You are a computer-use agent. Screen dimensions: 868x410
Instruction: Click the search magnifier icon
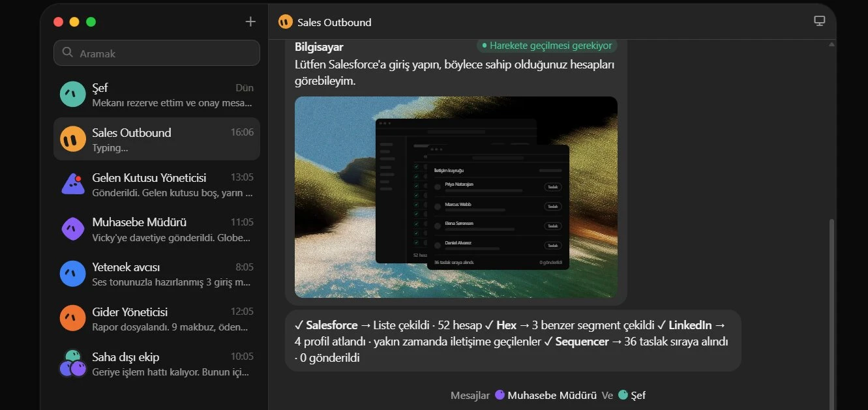(x=67, y=53)
